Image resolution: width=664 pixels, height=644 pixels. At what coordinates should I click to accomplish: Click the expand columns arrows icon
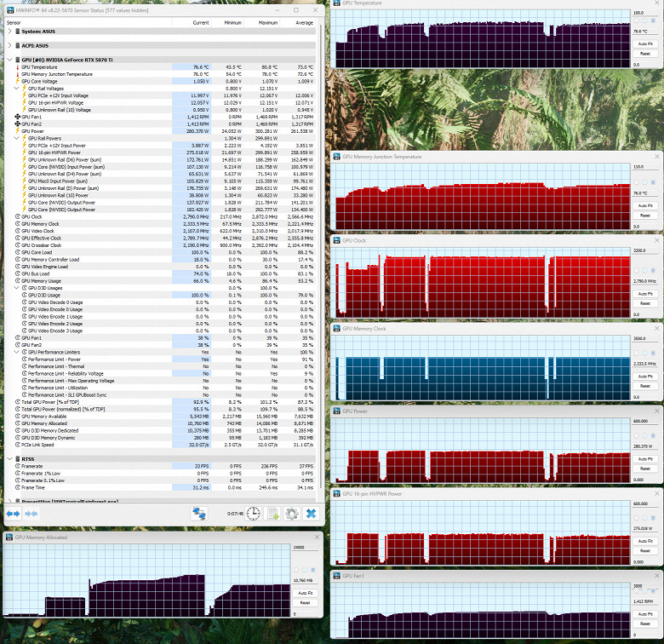click(13, 514)
